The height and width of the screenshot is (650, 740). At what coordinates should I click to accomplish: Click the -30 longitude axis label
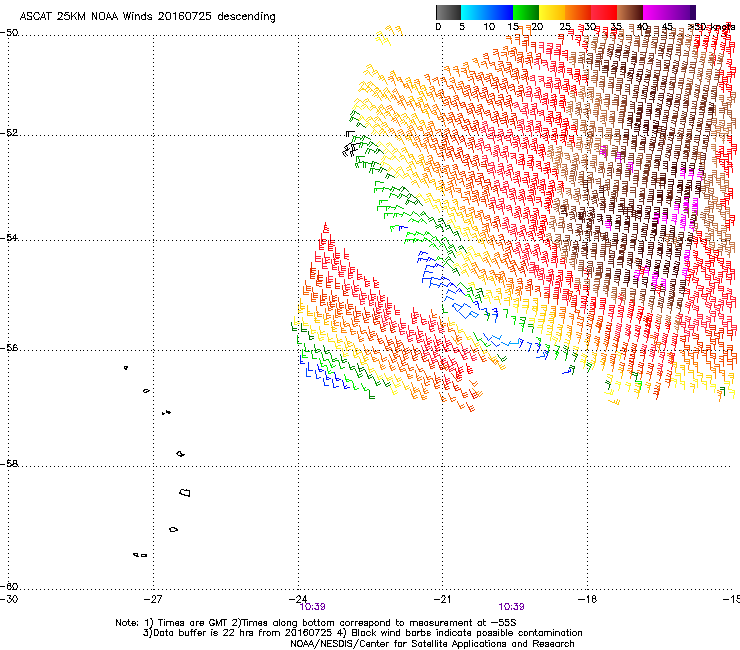[9, 599]
